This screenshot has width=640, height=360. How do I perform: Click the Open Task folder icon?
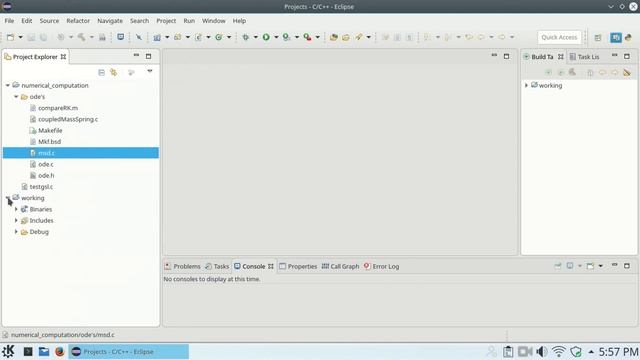346,37
